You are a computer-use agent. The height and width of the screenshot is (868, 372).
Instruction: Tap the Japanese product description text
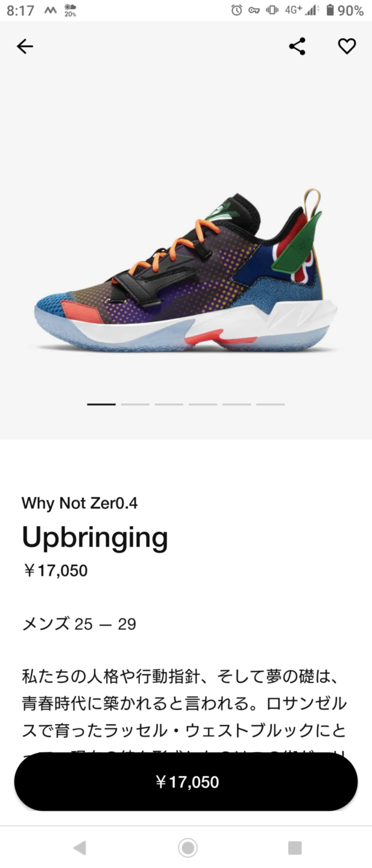(x=184, y=703)
